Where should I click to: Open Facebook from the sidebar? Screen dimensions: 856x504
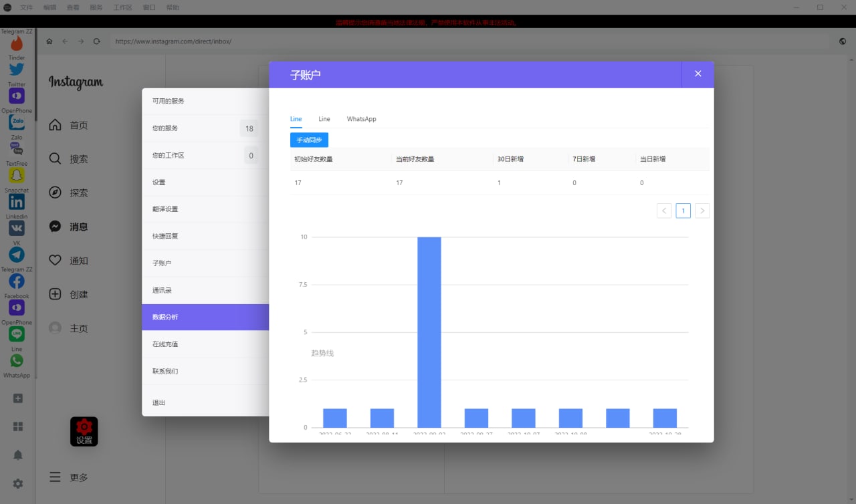(17, 281)
